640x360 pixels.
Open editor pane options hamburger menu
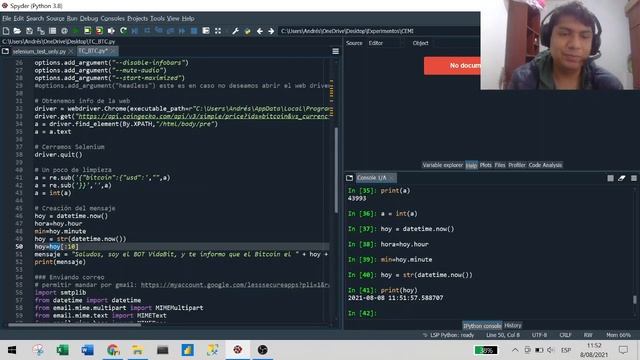[x=336, y=51]
